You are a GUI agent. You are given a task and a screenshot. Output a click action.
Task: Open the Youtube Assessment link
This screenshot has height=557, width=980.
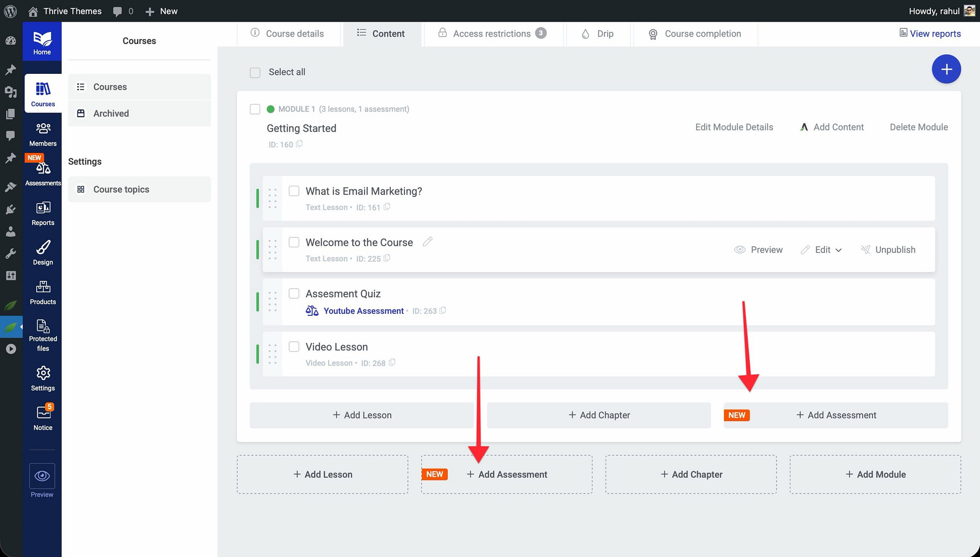pyautogui.click(x=363, y=311)
